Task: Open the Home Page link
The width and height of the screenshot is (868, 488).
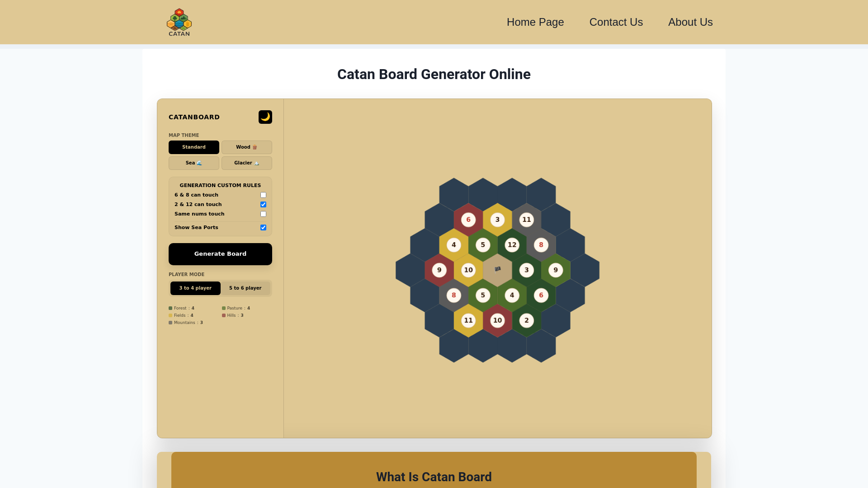Action: pos(535,22)
